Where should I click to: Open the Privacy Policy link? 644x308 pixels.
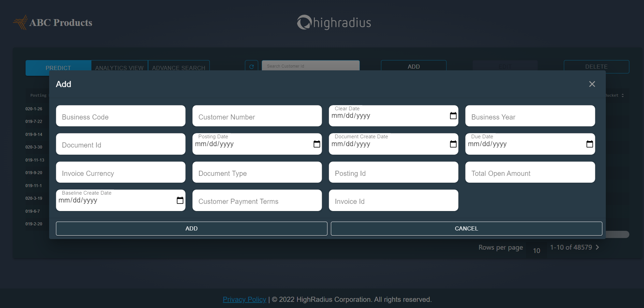coord(244,299)
